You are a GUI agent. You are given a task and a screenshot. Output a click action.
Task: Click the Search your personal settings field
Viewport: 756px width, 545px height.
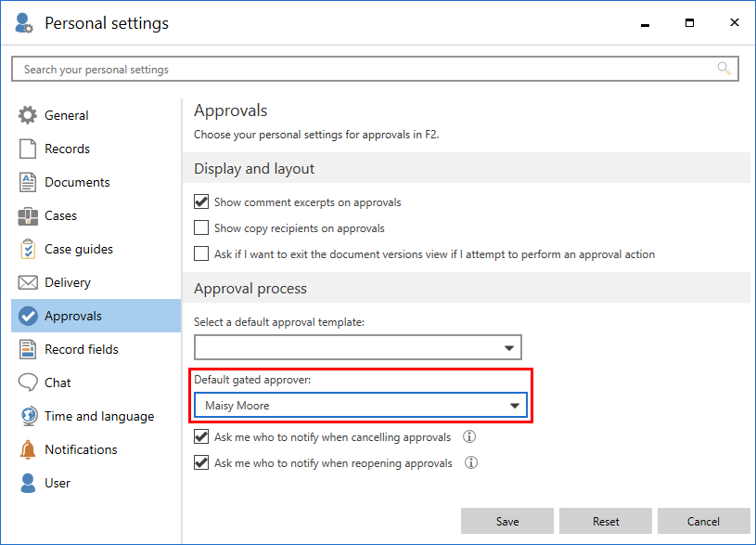(375, 69)
